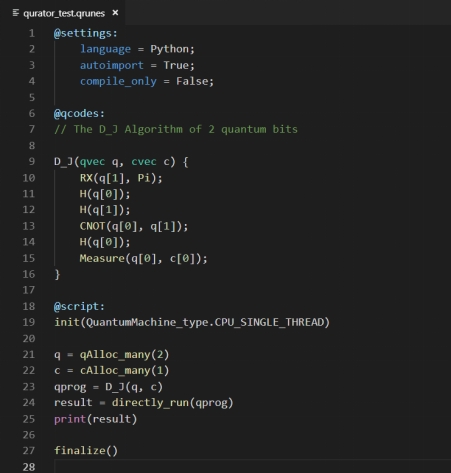The height and width of the screenshot is (473, 451).
Task: Click the c = cAlloc_many(1) line
Action: [x=112, y=370]
